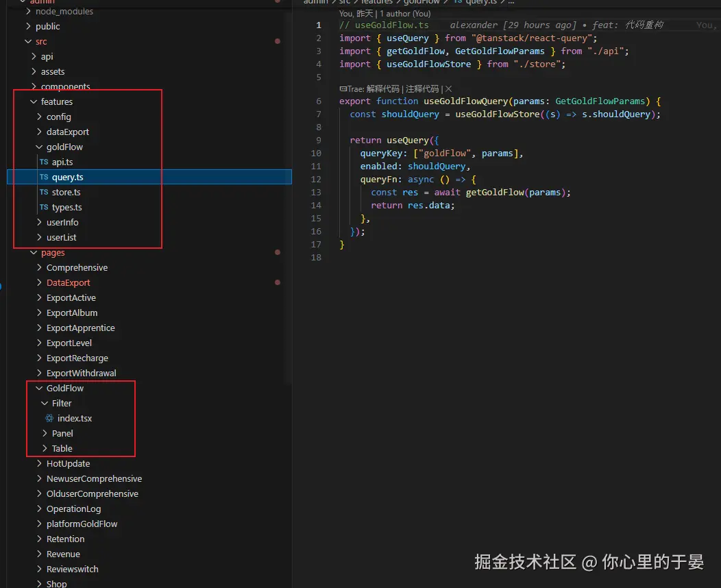Screen dimensions: 721x588
Task: Select the platformGoldFlow folder
Action: point(82,524)
